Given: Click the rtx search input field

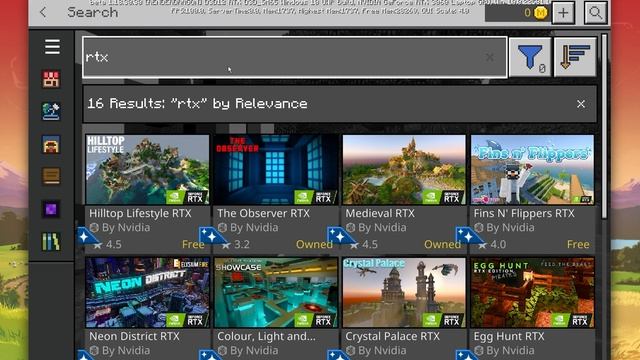Looking at the screenshot, I should coord(295,57).
